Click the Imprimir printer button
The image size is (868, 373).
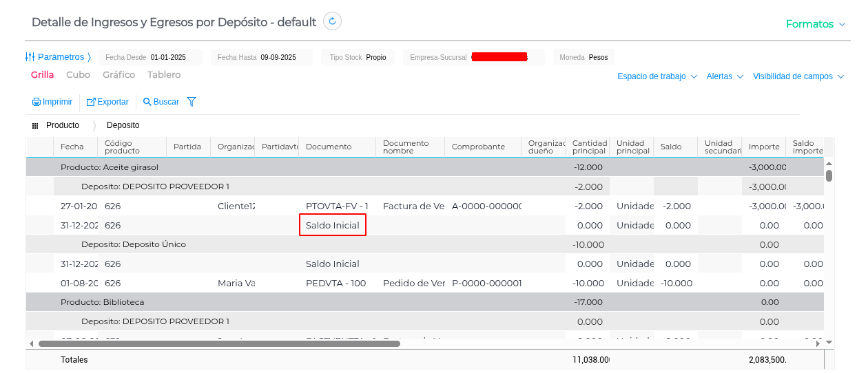click(x=52, y=102)
